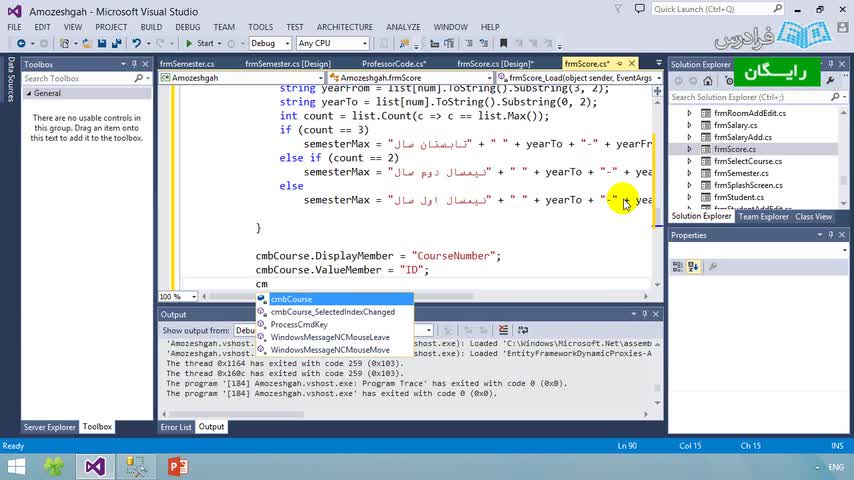Toggle Alphabetical sort in Properties panel
The width and height of the screenshot is (854, 480).
[x=693, y=266]
